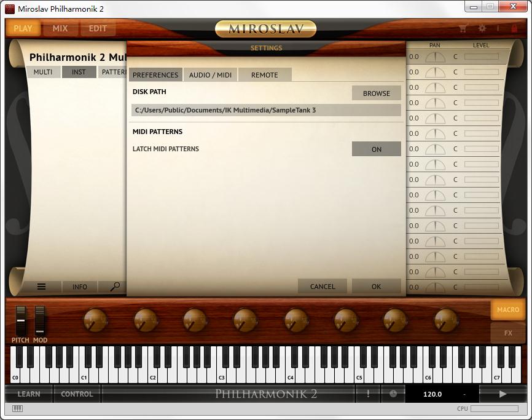Toggle the MACRO panel button
Screen dimensions: 532x420
[x=507, y=310]
